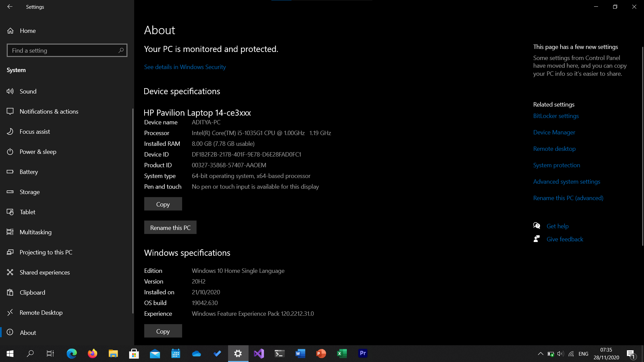The width and height of the screenshot is (644, 362).
Task: Click the search magnifier in Find a setting
Action: 121,50
